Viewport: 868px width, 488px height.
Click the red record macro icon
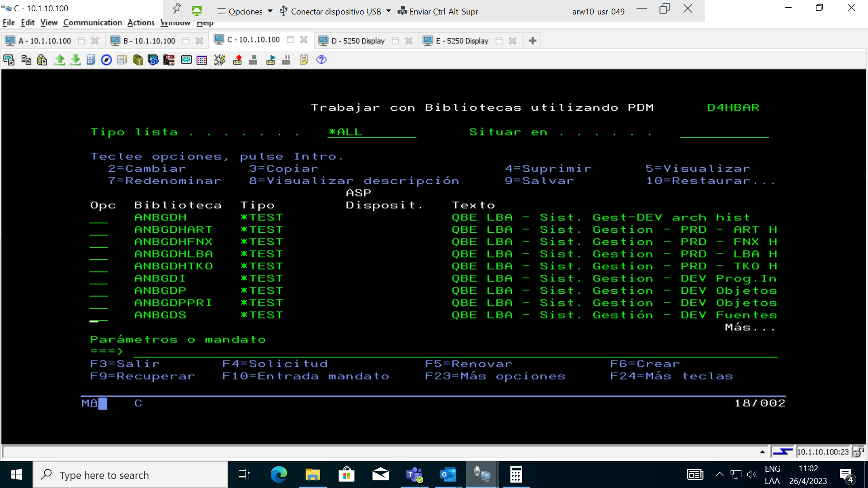pos(237,60)
